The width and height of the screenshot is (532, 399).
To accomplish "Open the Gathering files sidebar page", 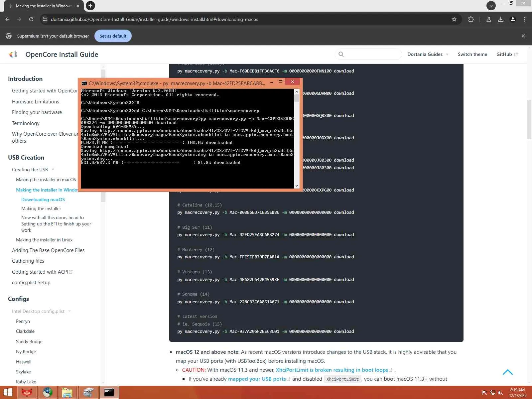I will [28, 261].
